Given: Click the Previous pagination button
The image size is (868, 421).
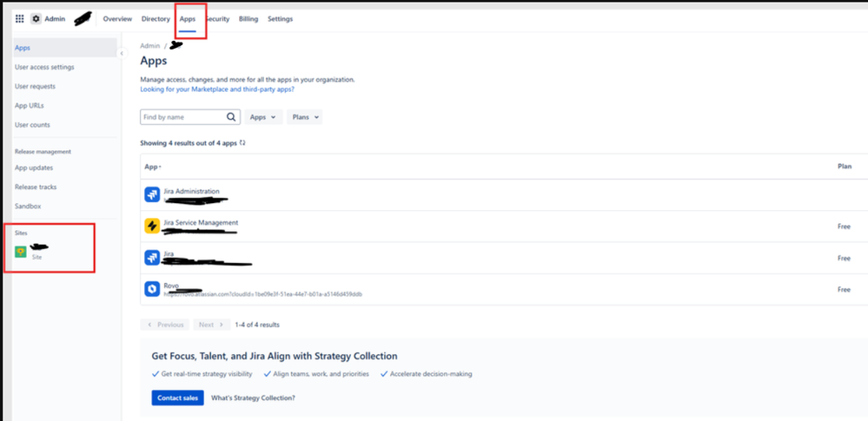Looking at the screenshot, I should [165, 325].
